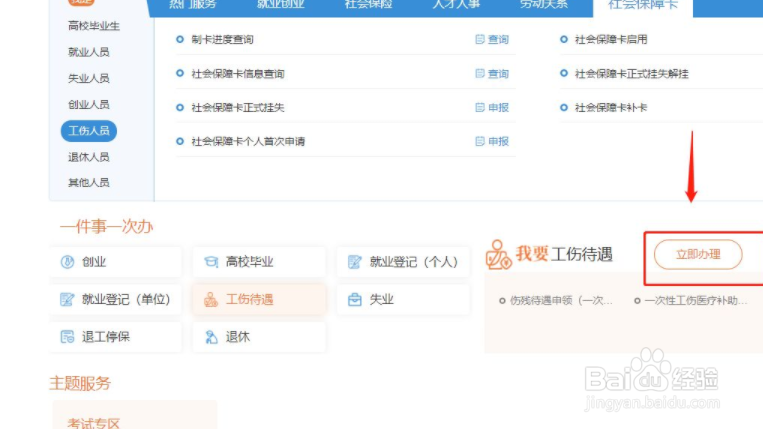Select 退休人员 in the sidebar
The height and width of the screenshot is (429, 763).
[89, 157]
